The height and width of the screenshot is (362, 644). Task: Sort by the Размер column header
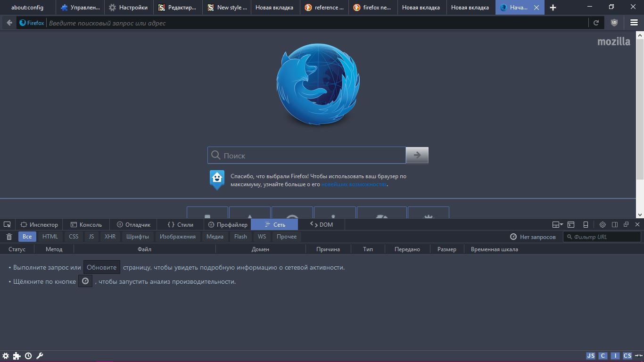pos(447,249)
